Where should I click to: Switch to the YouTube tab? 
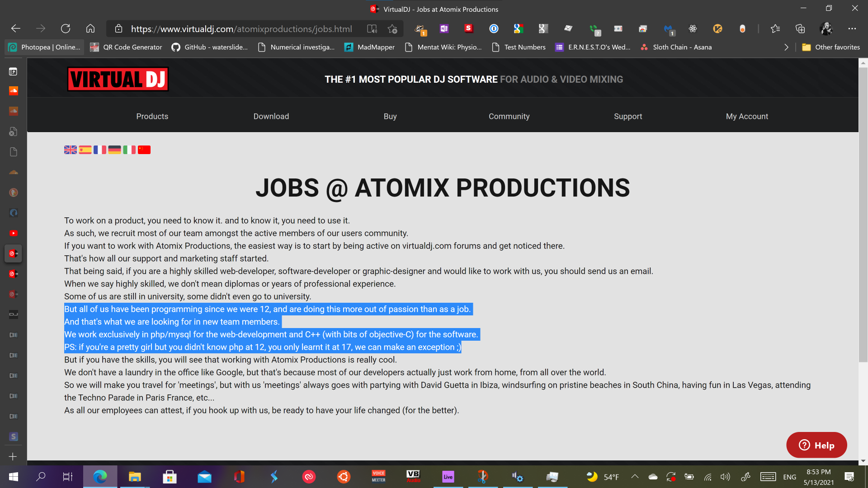pos(13,233)
